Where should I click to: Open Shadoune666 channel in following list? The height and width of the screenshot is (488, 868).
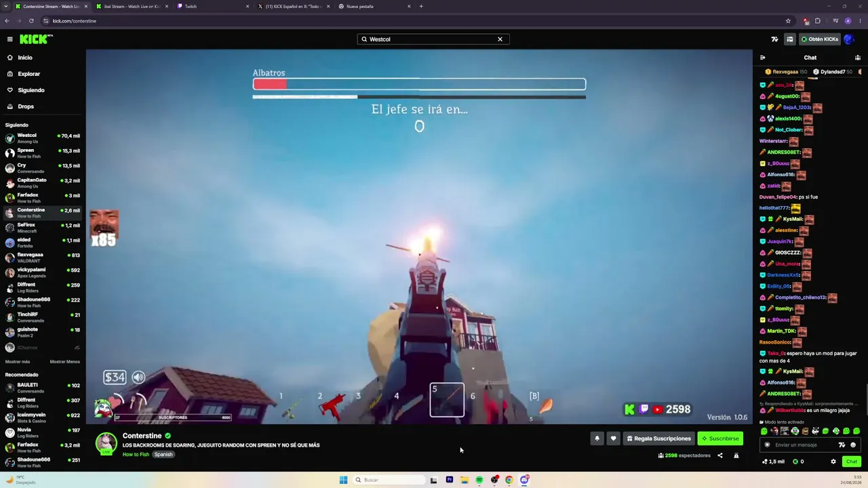click(x=42, y=302)
